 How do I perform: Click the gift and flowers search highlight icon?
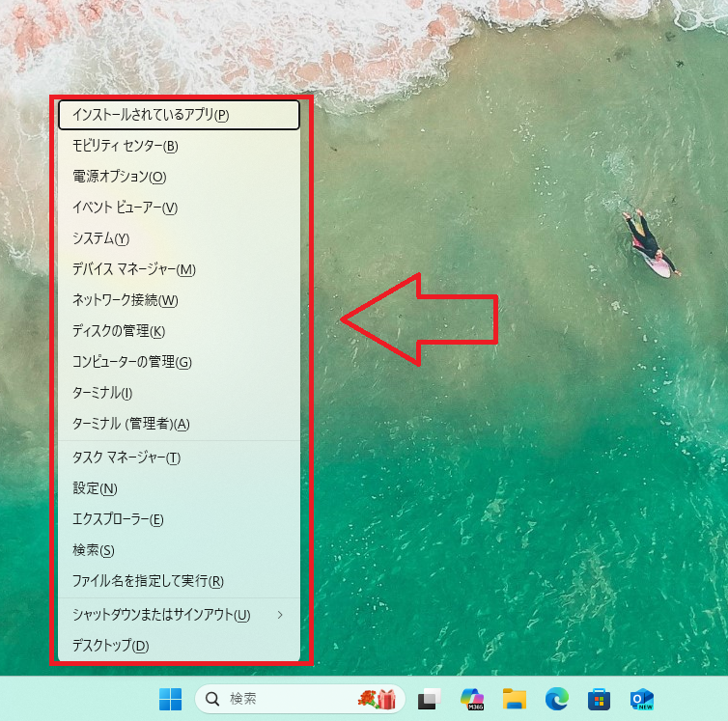click(377, 699)
